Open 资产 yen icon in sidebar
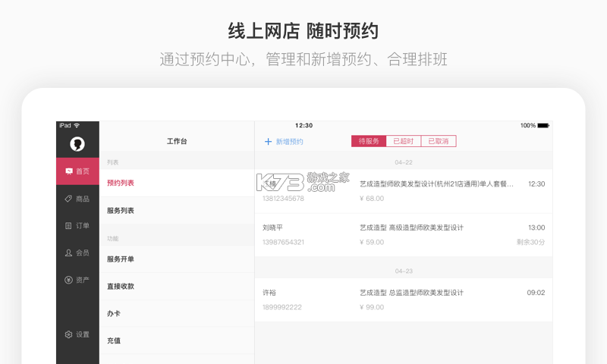 [x=68, y=280]
